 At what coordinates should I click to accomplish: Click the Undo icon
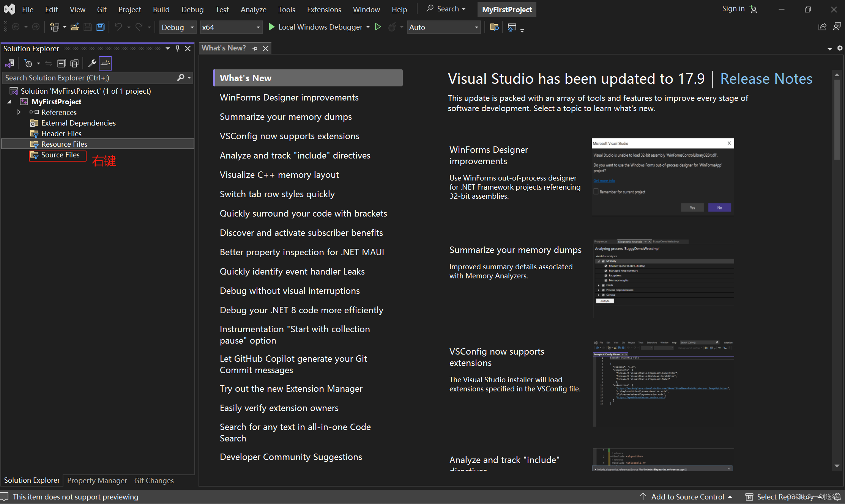[119, 27]
